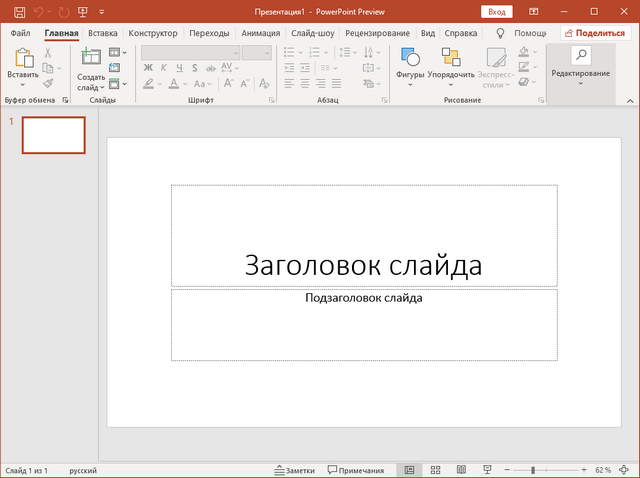Screen dimensions: 640x478
Task: Open the Comments (Примечания) pane
Action: tap(354, 470)
